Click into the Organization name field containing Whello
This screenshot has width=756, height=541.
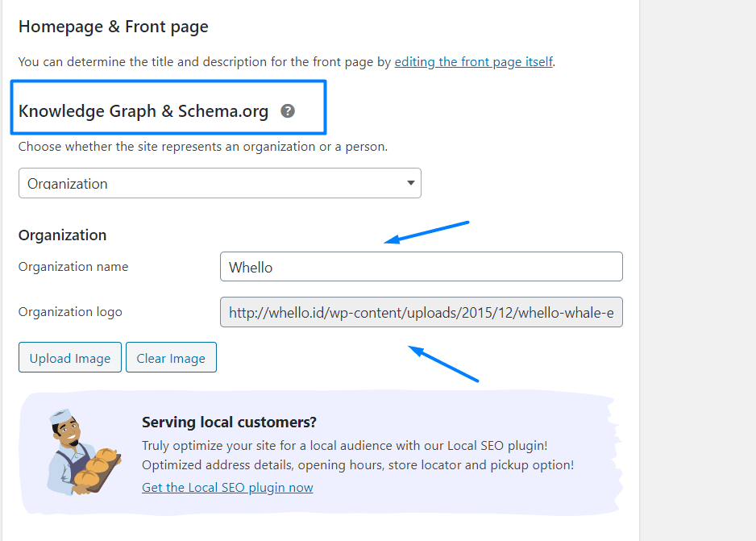tap(421, 267)
